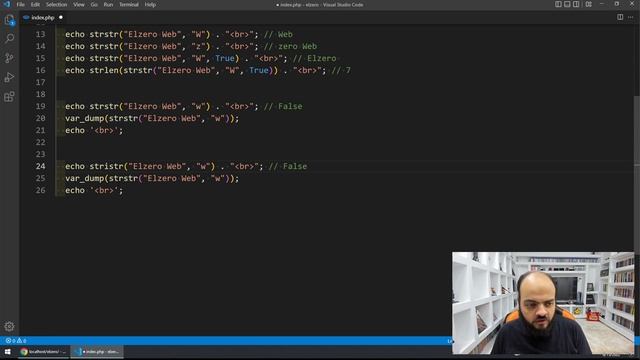Click the '// False' comment on line 24

click(x=288, y=166)
